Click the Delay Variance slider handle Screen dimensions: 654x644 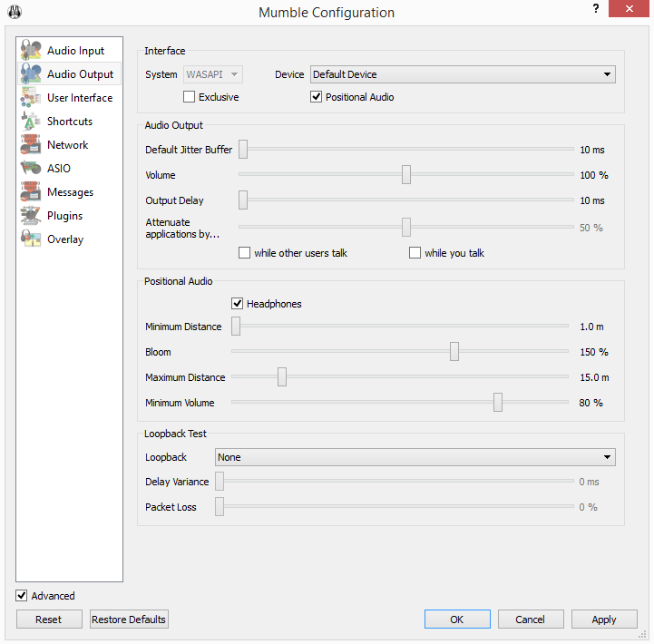click(220, 482)
